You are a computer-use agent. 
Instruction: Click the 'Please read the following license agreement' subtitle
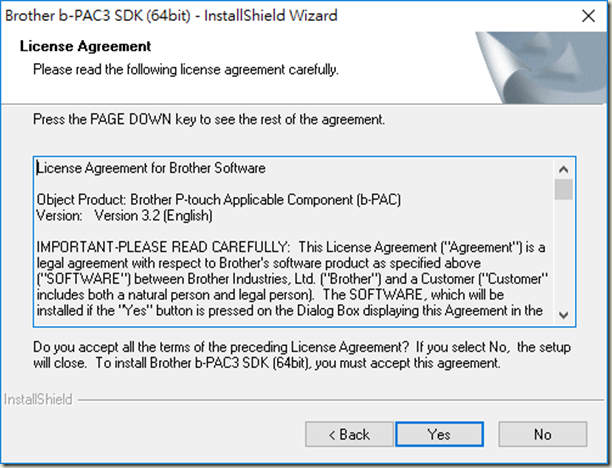pos(186,69)
